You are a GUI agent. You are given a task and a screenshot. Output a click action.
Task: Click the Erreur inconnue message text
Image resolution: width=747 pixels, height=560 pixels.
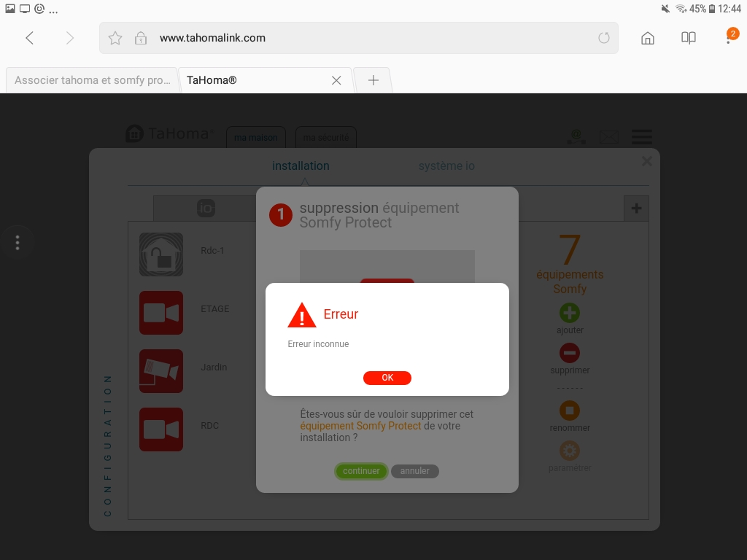[318, 344]
